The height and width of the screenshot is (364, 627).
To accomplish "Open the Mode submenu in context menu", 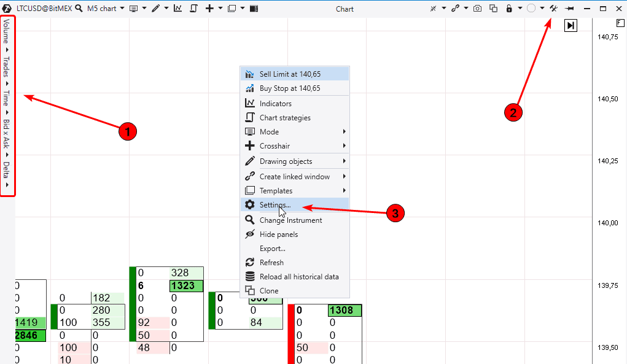I will click(295, 131).
